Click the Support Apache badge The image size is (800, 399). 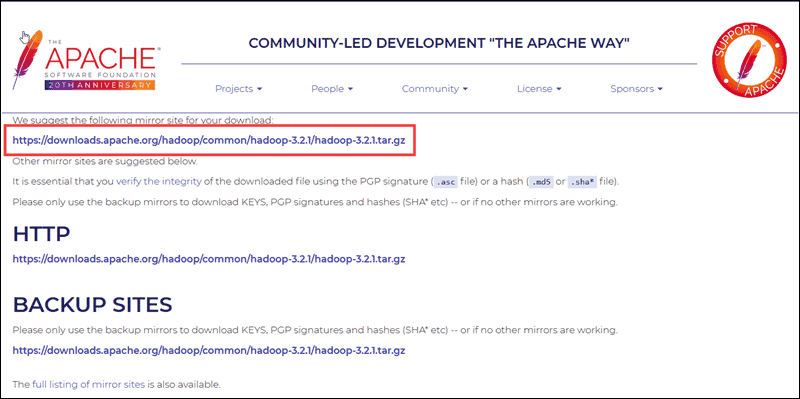749,61
